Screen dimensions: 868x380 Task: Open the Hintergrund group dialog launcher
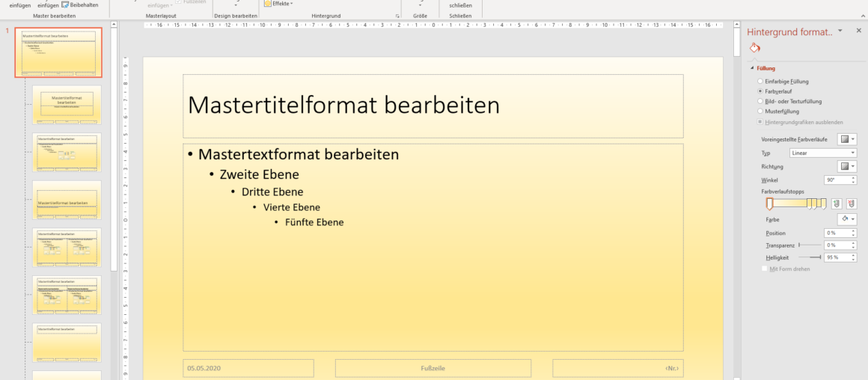tap(397, 16)
